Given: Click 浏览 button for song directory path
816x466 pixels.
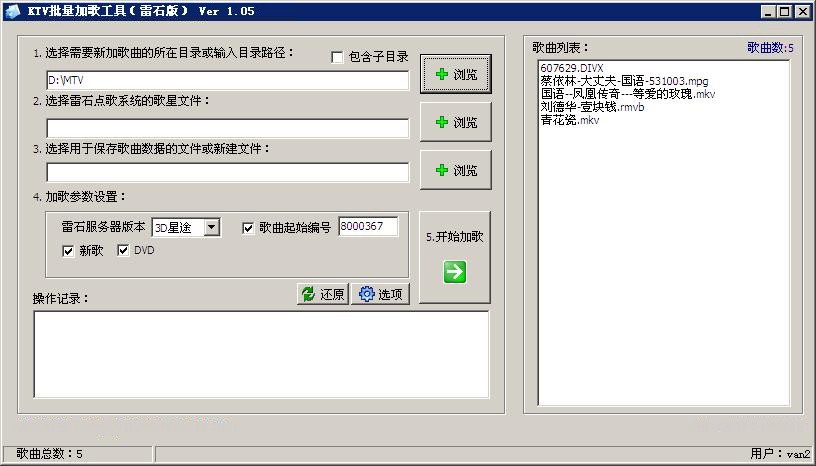Looking at the screenshot, I should pos(455,74).
